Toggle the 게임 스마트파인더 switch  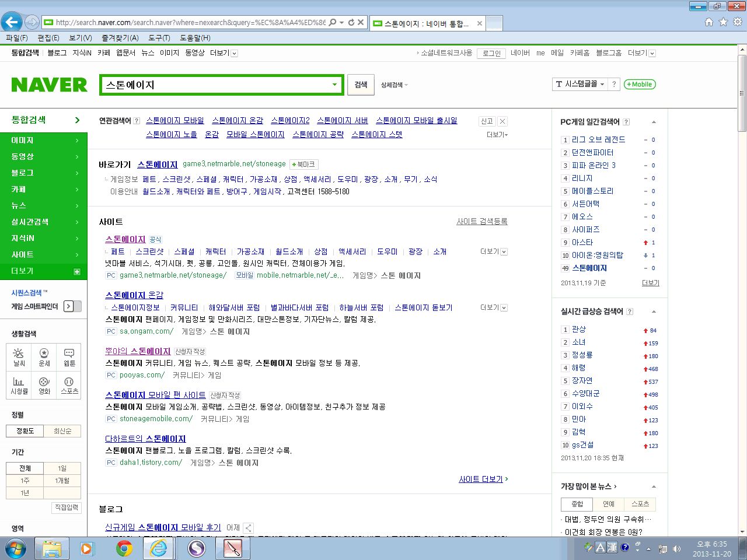click(x=72, y=306)
